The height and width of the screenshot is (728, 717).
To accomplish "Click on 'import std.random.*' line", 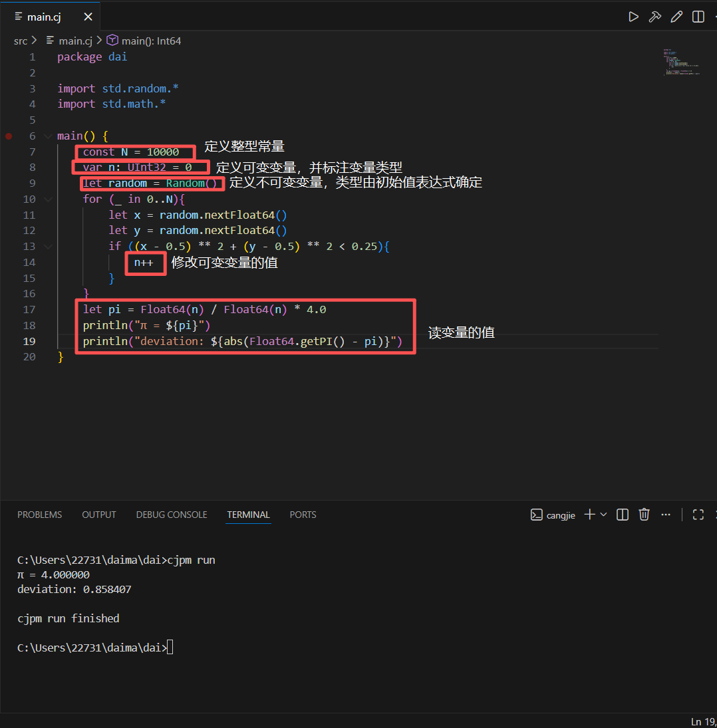I will [118, 88].
